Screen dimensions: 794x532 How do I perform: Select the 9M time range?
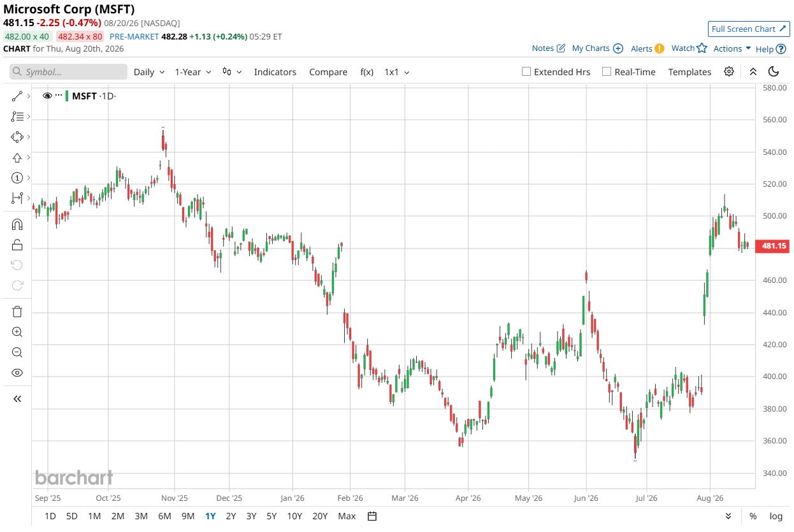click(187, 516)
